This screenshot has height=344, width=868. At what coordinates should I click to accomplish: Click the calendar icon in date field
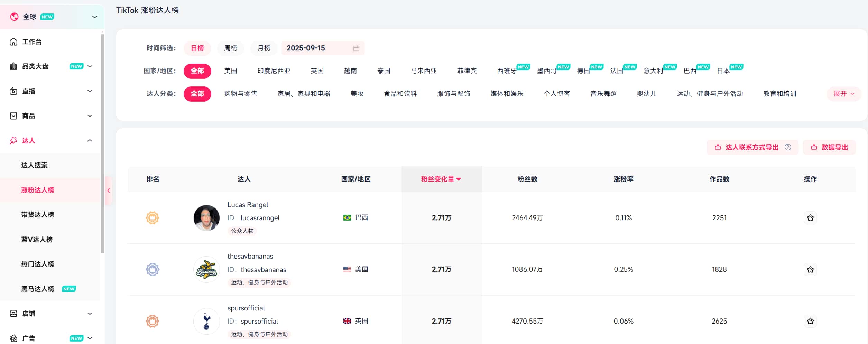click(356, 48)
